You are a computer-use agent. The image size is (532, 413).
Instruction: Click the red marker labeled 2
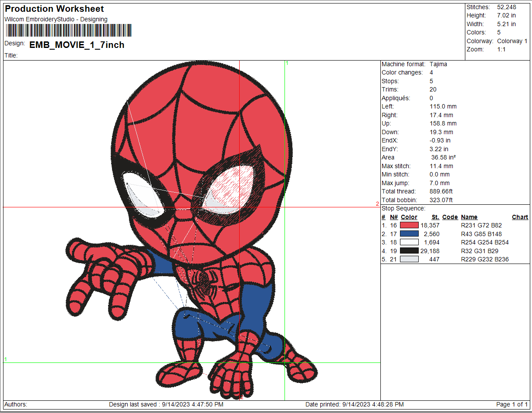click(377, 204)
